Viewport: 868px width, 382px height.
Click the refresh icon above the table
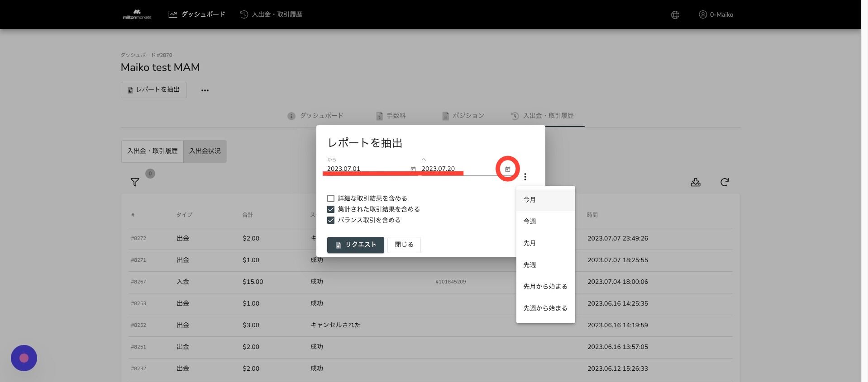pos(725,182)
